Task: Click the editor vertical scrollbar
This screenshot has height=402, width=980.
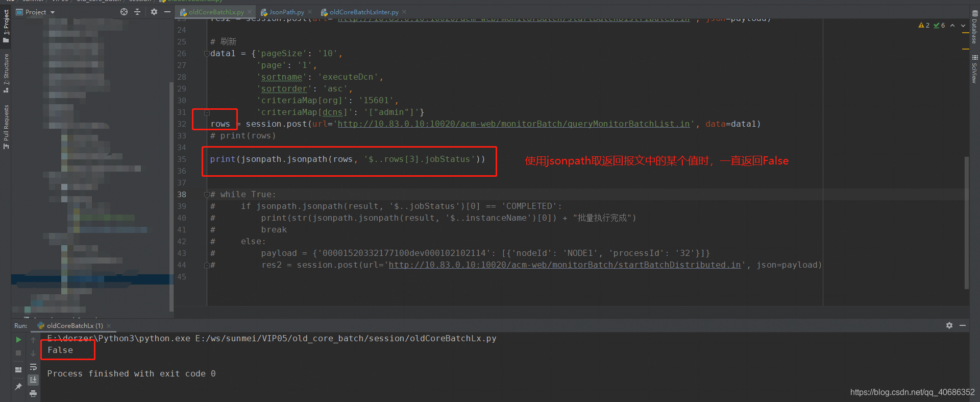Action: point(966,222)
